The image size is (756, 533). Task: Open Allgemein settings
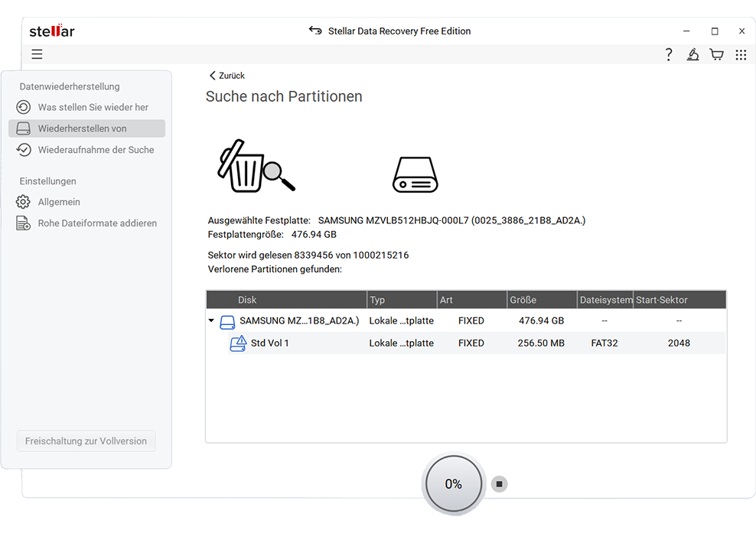[86, 202]
